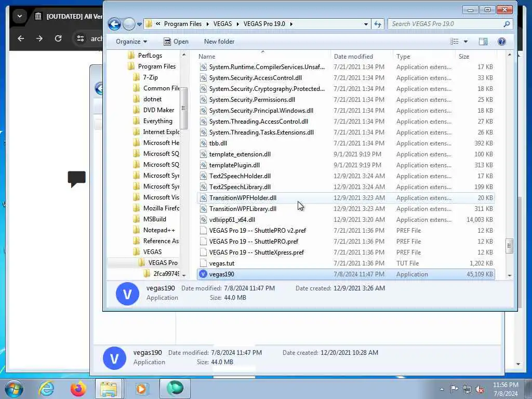Click the Windows Explorer taskbar button
This screenshot has width=532, height=399.
108,389
